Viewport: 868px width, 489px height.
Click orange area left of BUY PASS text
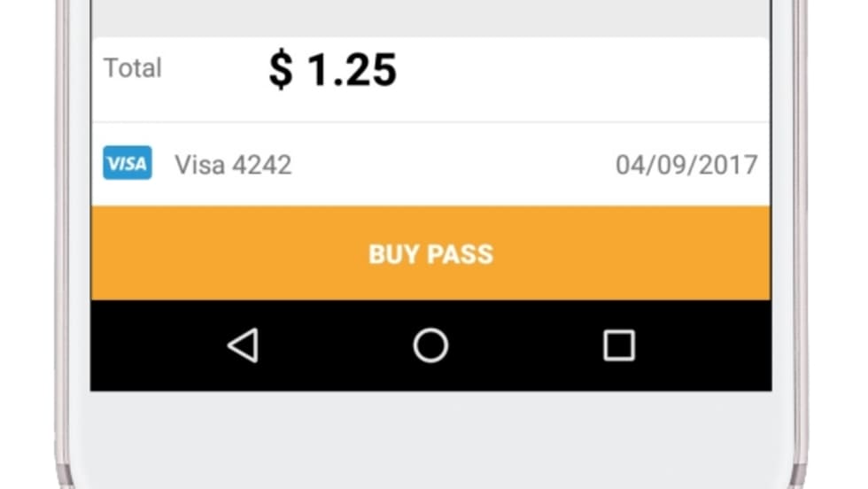(x=221, y=254)
